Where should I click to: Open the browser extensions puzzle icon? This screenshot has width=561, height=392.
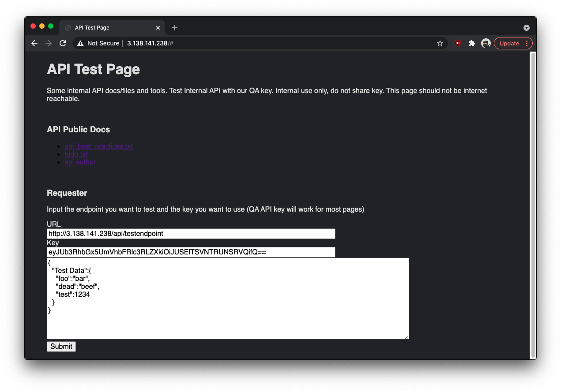pyautogui.click(x=471, y=43)
